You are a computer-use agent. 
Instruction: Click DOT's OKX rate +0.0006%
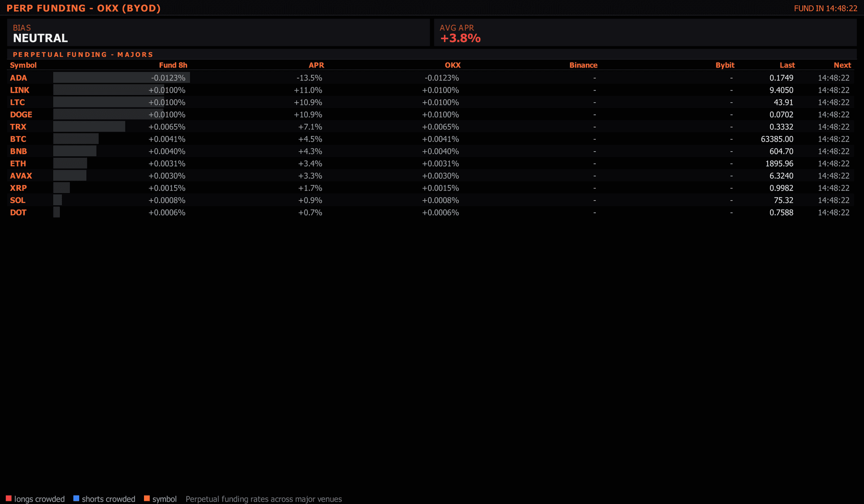click(x=441, y=212)
